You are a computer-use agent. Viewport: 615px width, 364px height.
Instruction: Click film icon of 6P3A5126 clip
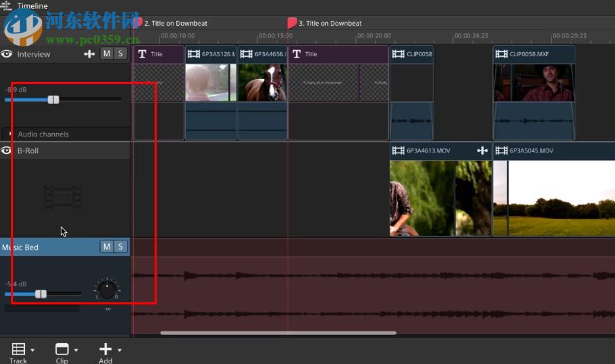click(193, 54)
